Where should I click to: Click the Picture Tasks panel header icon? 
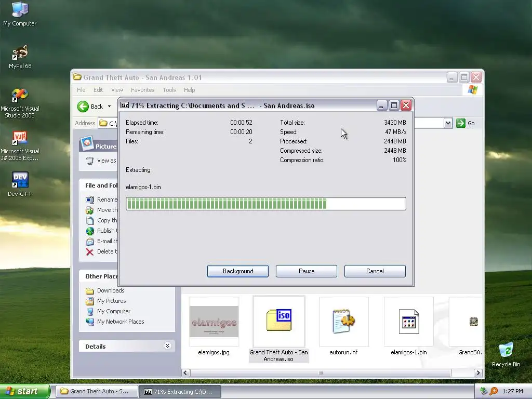87,143
